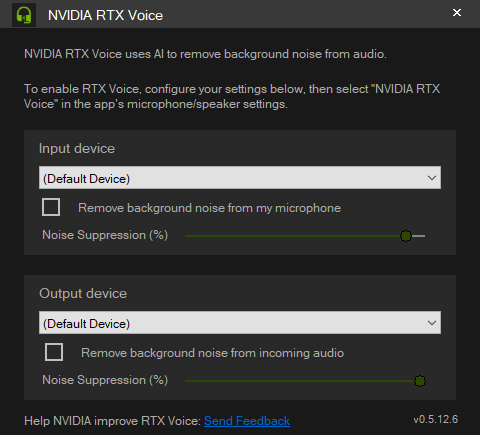Open the Output device dropdown
Image resolution: width=480 pixels, height=435 pixels.
(240, 323)
